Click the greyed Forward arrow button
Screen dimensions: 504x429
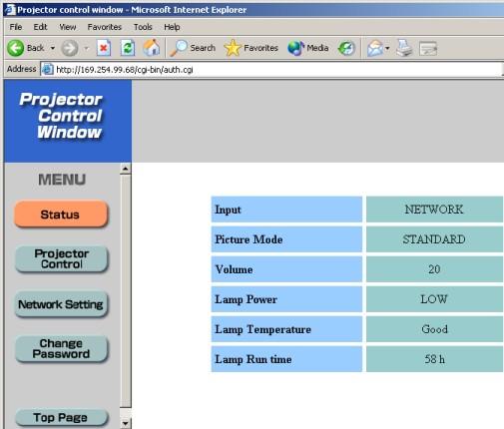[x=70, y=49]
